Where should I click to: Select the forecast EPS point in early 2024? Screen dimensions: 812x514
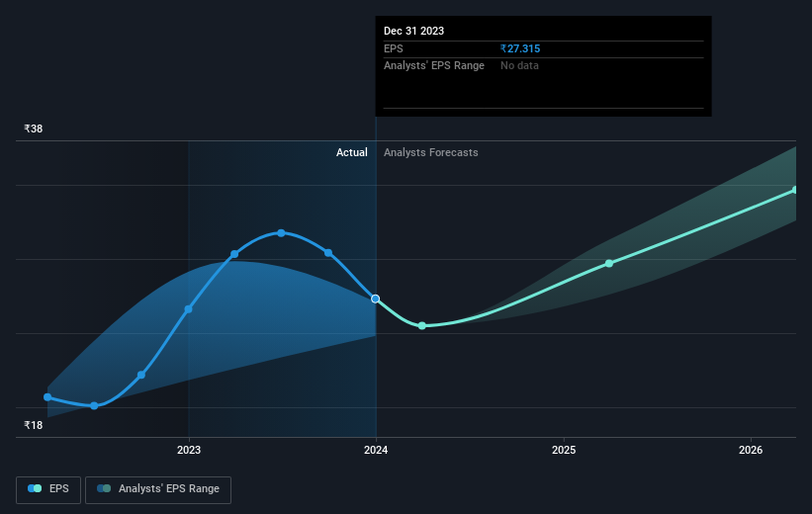pos(422,325)
